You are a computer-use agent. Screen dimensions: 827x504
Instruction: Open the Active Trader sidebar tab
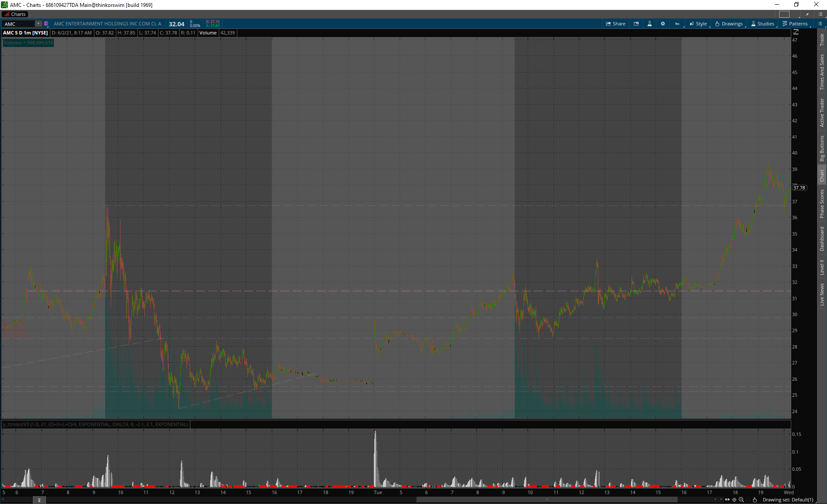click(x=822, y=112)
